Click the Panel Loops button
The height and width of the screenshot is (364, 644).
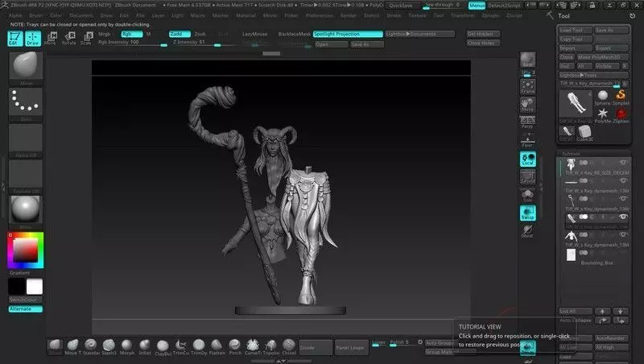352,348
